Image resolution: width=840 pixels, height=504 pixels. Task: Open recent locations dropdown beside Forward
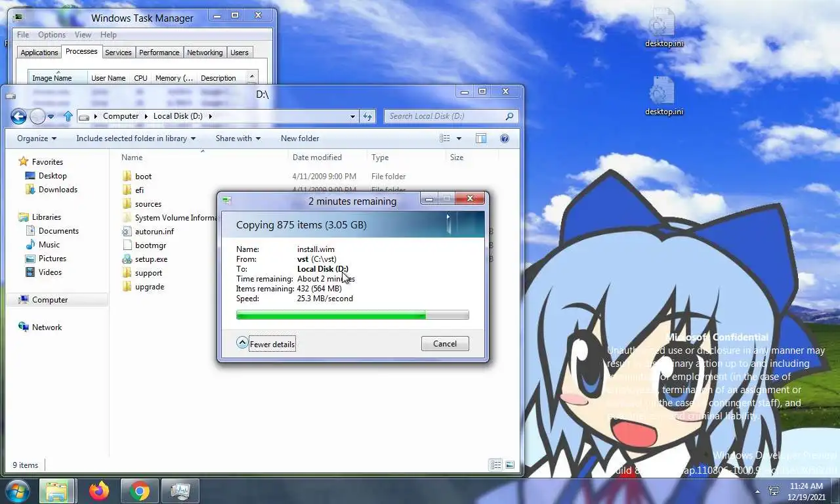point(51,117)
